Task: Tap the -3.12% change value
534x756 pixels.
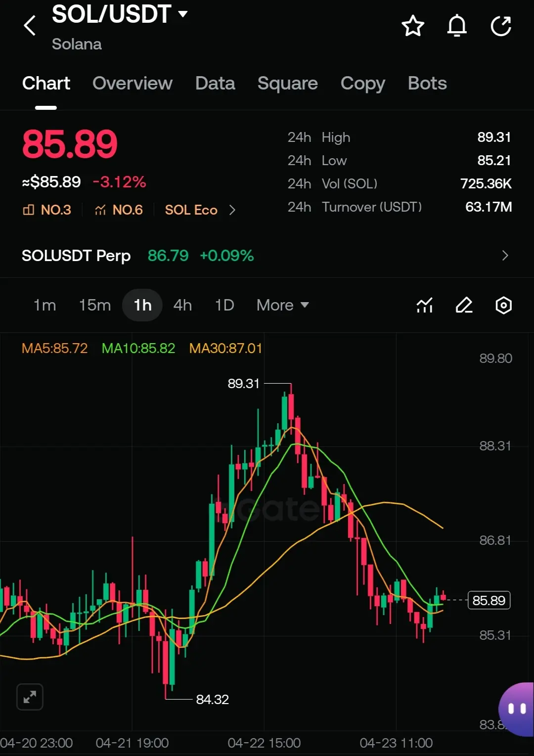Action: (x=120, y=182)
